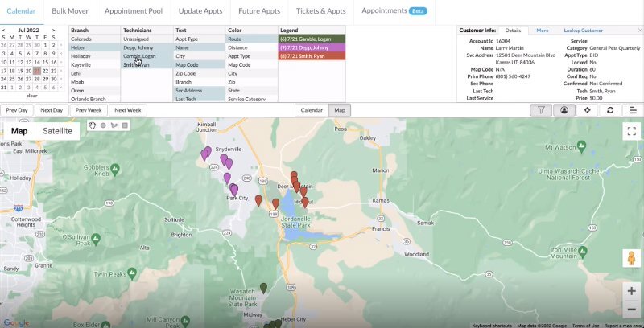Show the Details customer info tab

tap(513, 31)
